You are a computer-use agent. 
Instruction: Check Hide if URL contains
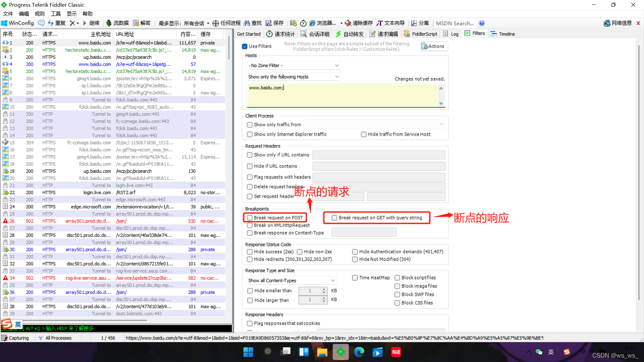(250, 166)
